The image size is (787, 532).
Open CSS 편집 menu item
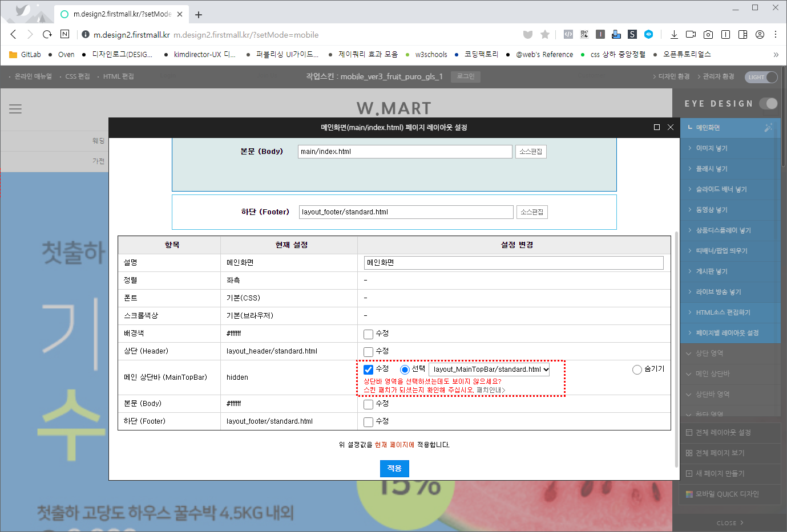78,76
